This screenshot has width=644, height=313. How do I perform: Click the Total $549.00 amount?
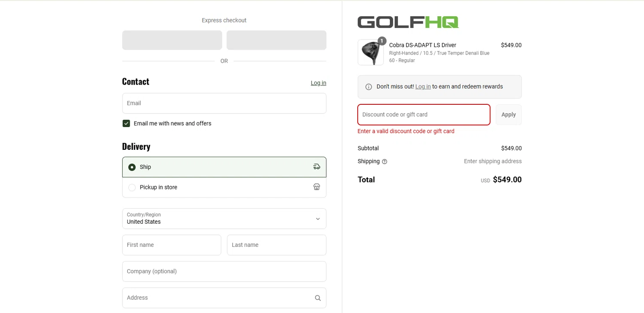coord(507,180)
